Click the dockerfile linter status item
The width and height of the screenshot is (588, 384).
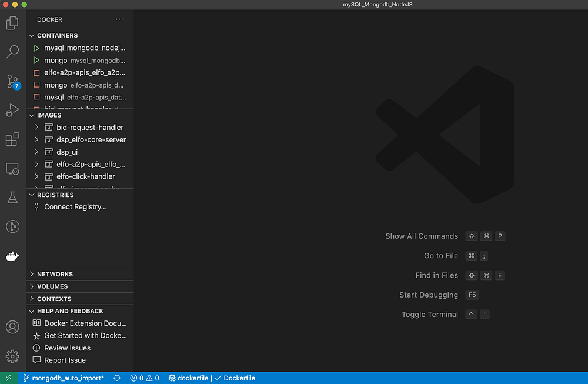[188, 378]
